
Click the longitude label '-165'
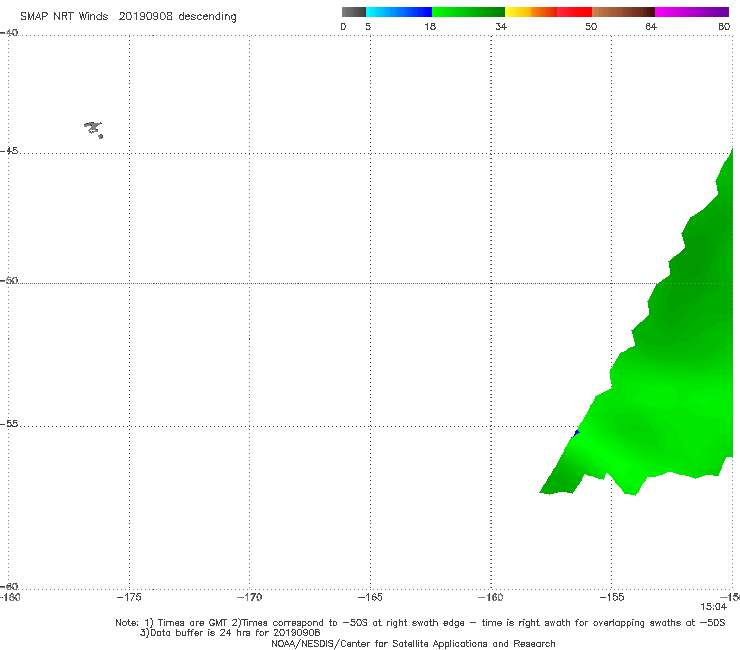pos(370,597)
